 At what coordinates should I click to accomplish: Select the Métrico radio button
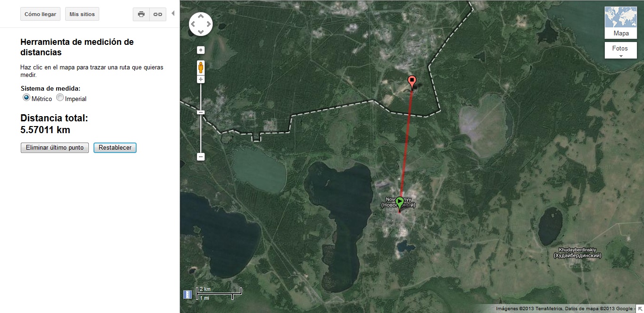[26, 98]
